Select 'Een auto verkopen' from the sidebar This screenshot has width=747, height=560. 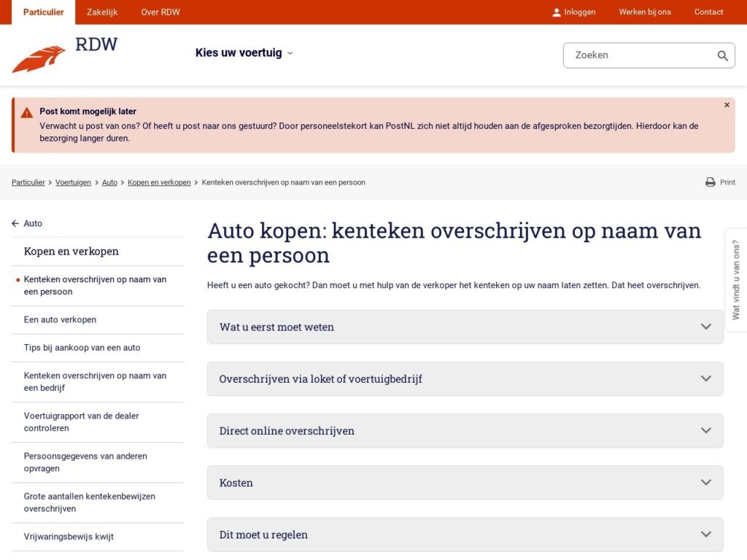coord(61,319)
